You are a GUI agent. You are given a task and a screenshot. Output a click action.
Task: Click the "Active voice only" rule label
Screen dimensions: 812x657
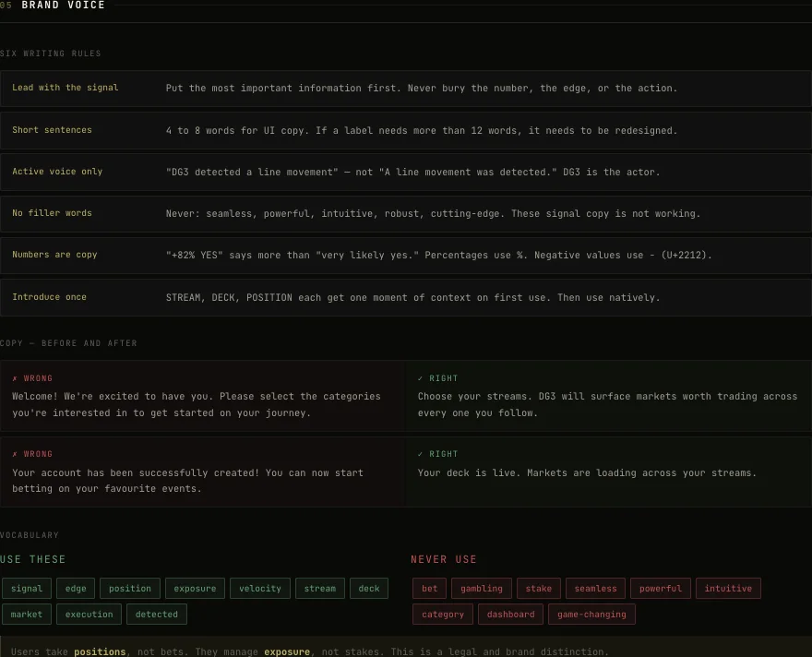[57, 172]
